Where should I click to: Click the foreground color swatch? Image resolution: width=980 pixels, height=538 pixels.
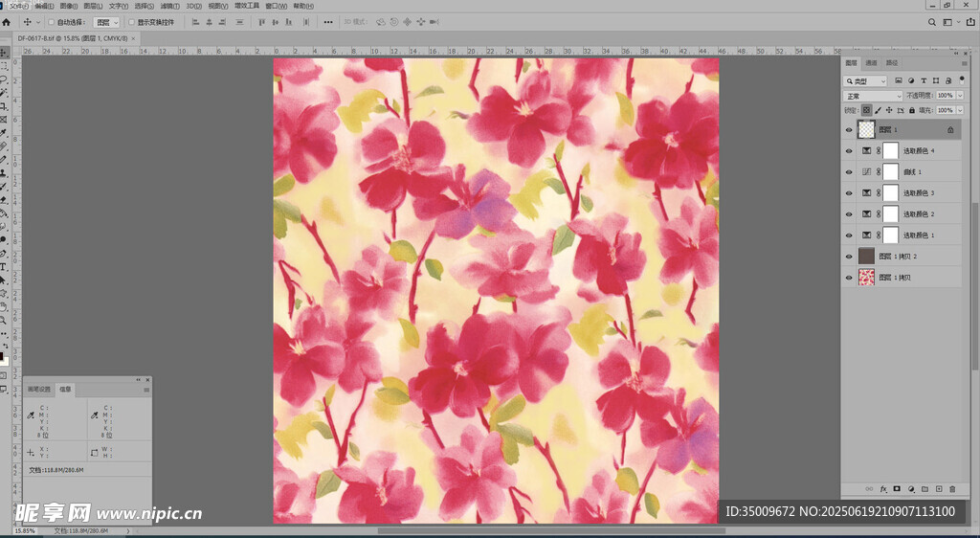(x=2, y=356)
